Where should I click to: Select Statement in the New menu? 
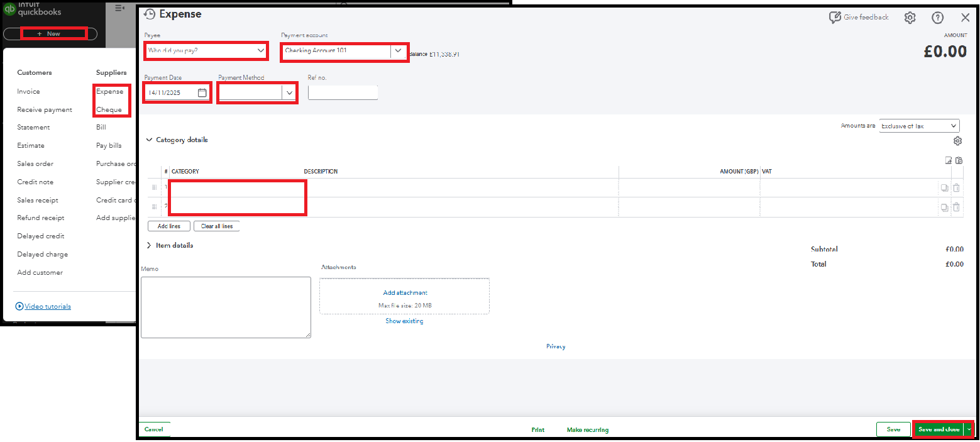click(33, 127)
